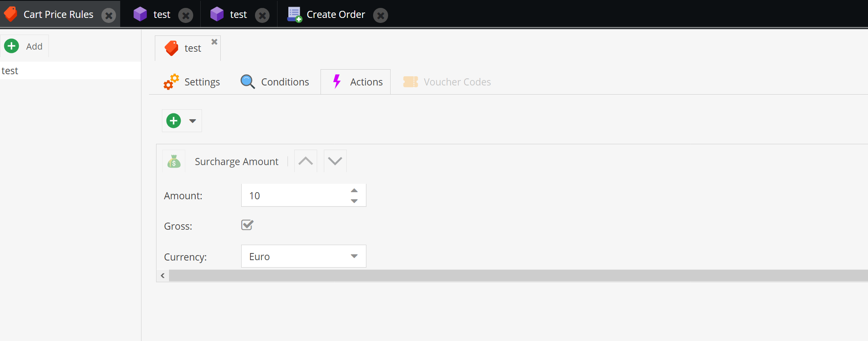Close the Create Order tab
This screenshot has height=341, width=868.
[x=381, y=15]
